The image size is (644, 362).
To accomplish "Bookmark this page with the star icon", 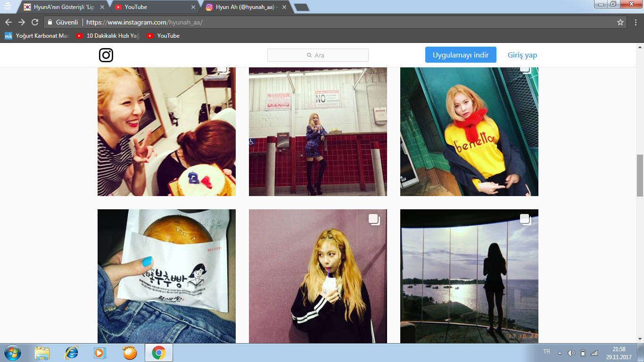I will [620, 22].
